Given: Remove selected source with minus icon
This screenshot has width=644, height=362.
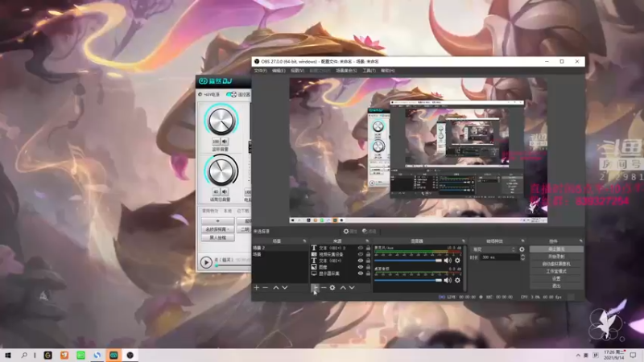Looking at the screenshot, I should click(x=324, y=288).
